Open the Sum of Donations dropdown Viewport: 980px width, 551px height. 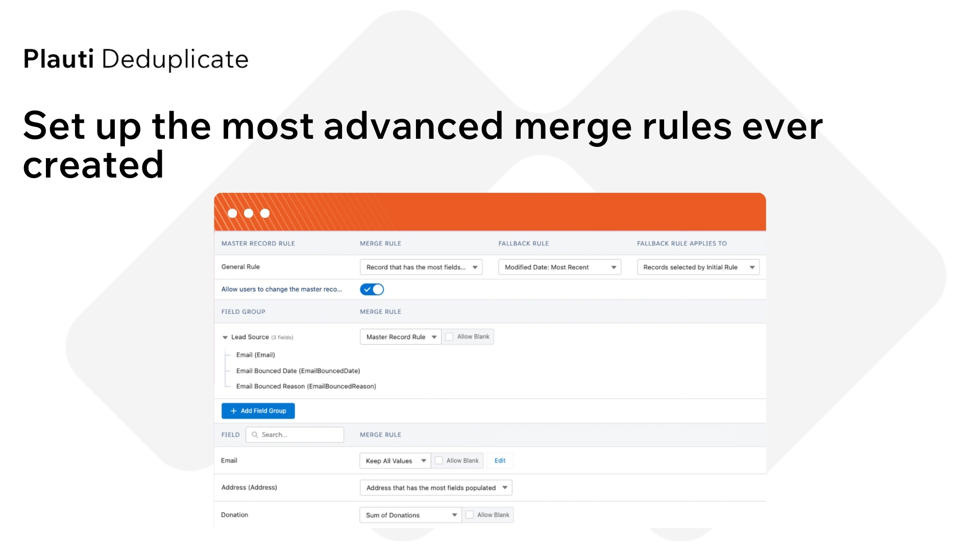pyautogui.click(x=410, y=515)
